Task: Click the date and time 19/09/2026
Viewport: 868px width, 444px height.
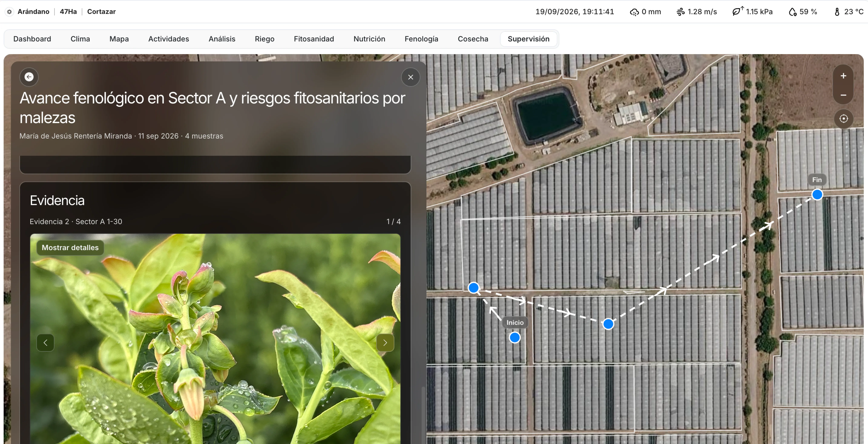Action: (x=575, y=12)
